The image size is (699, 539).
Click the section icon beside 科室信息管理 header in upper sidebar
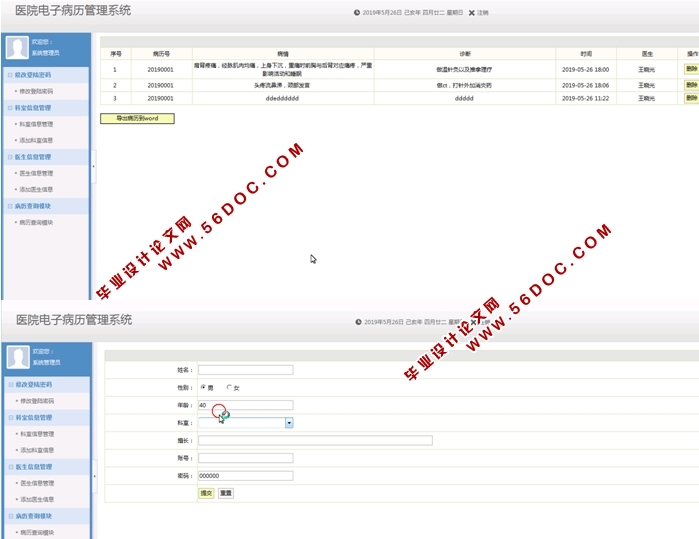point(10,107)
